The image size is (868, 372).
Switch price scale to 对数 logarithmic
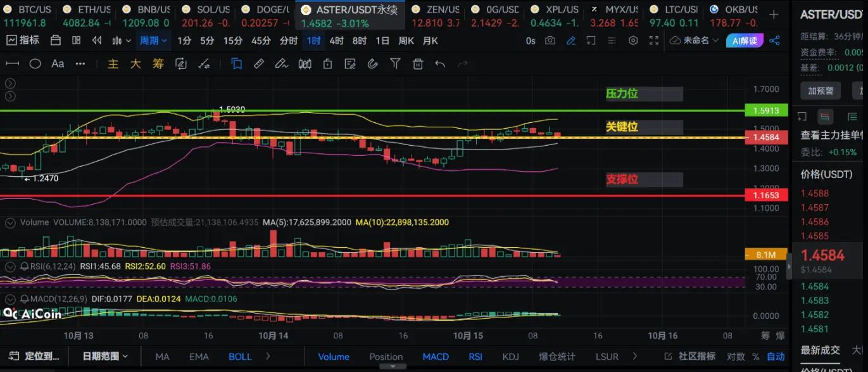(736, 356)
